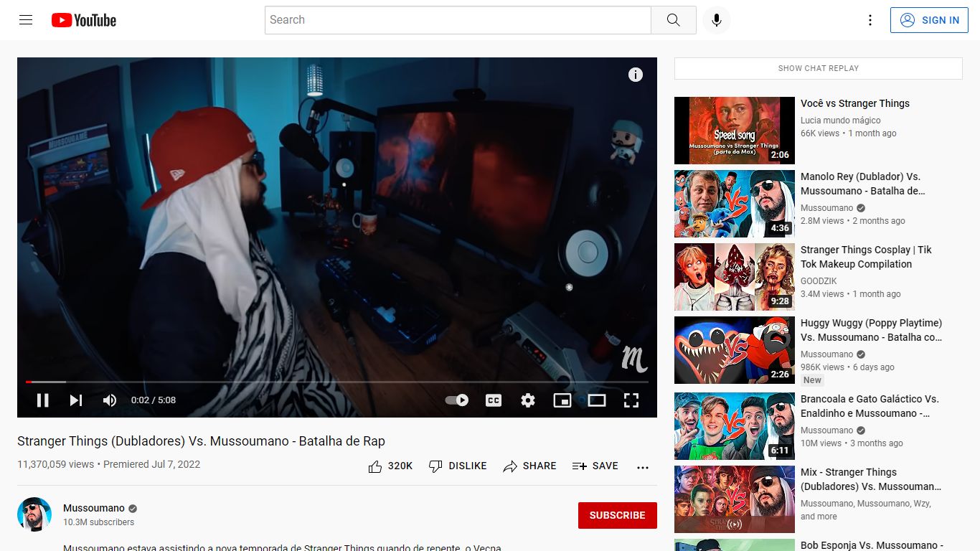This screenshot has height=551, width=980.
Task: Open the hamburger guide menu
Action: click(x=26, y=20)
